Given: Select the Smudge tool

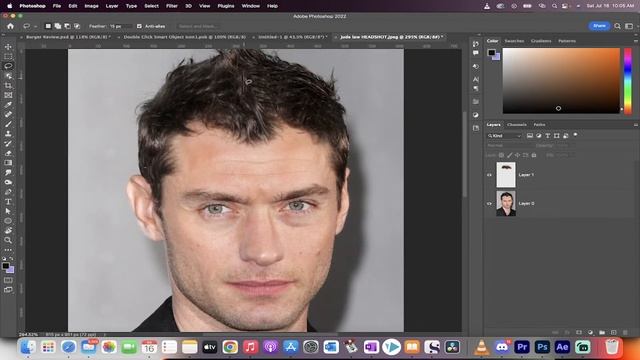Looking at the screenshot, I should [x=8, y=173].
